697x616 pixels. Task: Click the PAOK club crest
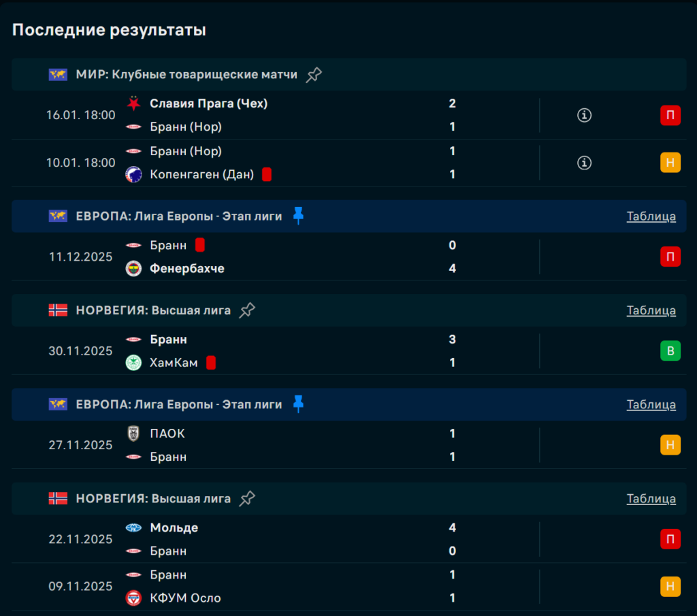click(x=134, y=434)
